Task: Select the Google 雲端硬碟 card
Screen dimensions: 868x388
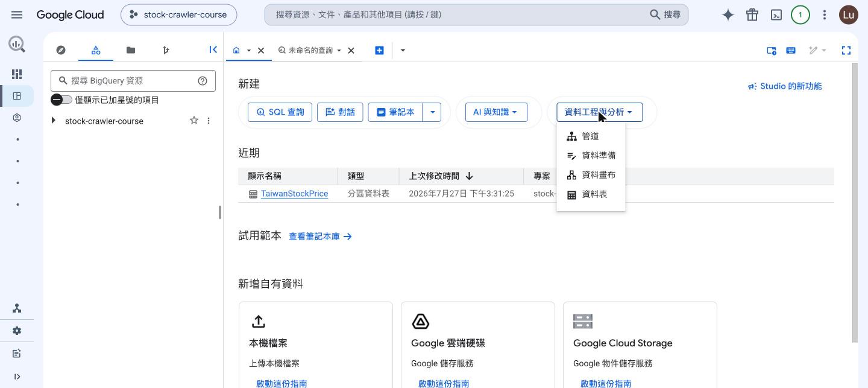Action: pyautogui.click(x=478, y=345)
